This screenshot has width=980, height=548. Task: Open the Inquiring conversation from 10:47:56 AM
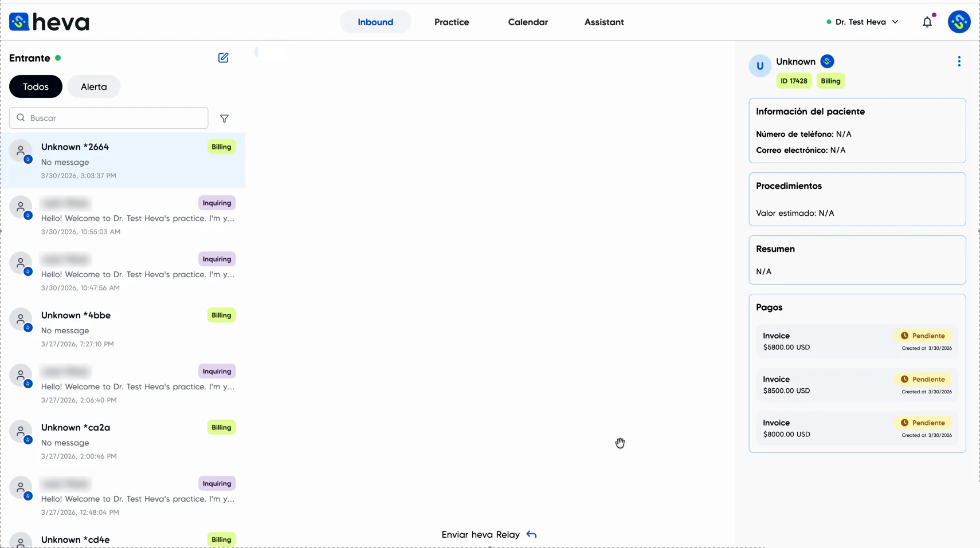click(x=123, y=273)
